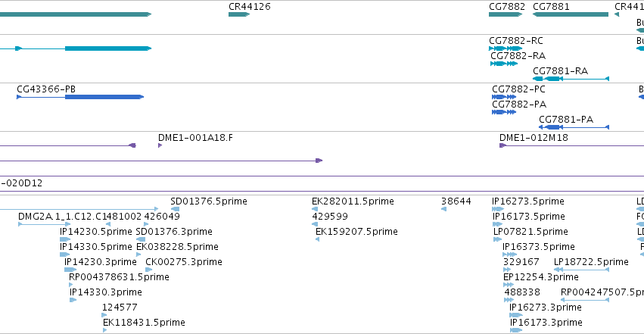Click the IP14230.5prime EST glyph

[65, 239]
